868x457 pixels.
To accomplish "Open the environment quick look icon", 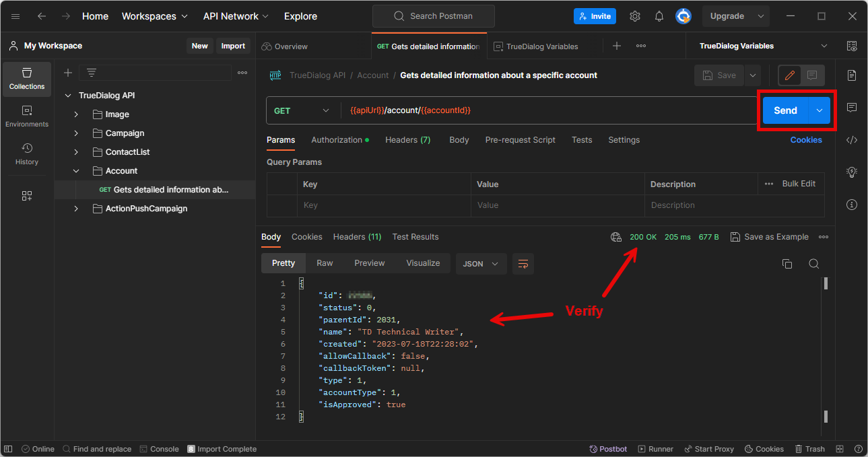I will [852, 46].
